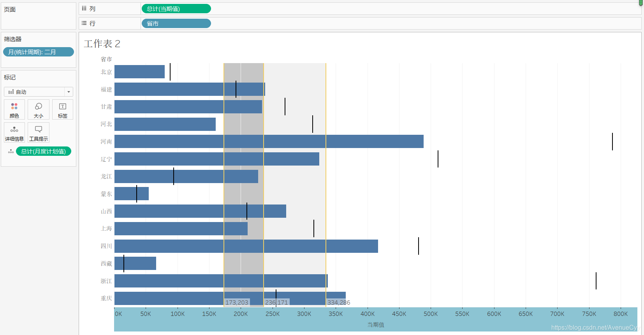Click the 福建 row label
The image size is (644, 335).
click(x=106, y=90)
